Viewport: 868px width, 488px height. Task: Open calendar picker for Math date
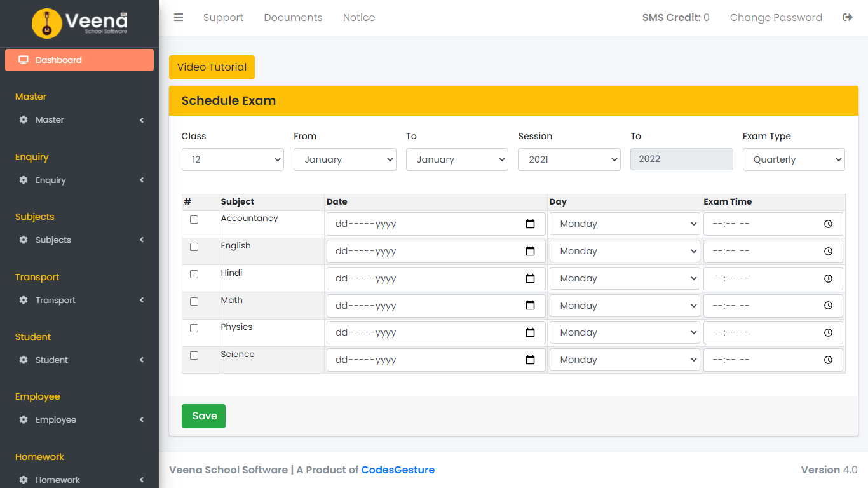531,306
